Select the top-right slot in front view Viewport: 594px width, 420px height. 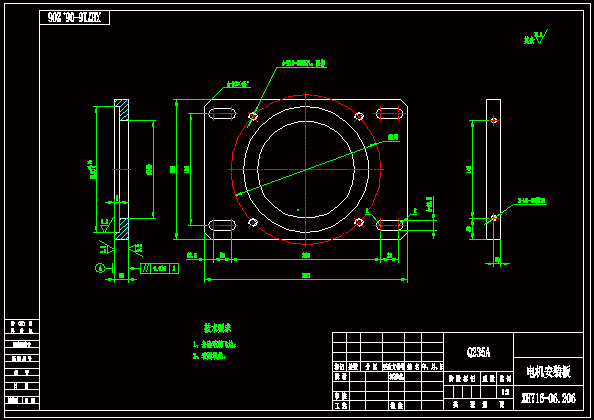click(389, 113)
